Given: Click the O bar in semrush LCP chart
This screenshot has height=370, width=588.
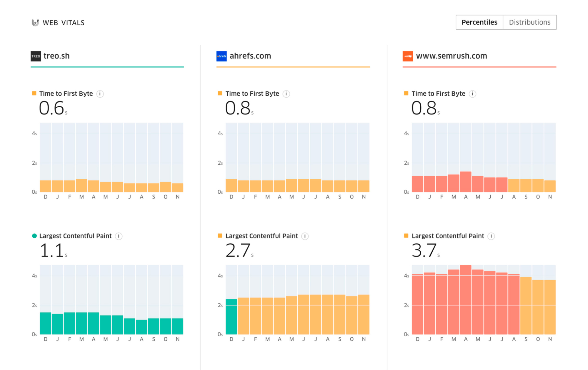Looking at the screenshot, I should 538,307.
